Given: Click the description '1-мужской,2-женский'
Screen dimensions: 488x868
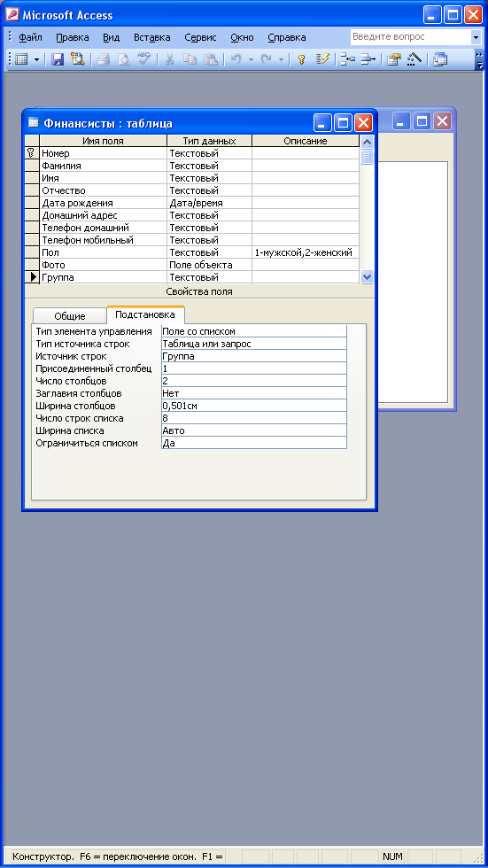Looking at the screenshot, I should [x=306, y=252].
